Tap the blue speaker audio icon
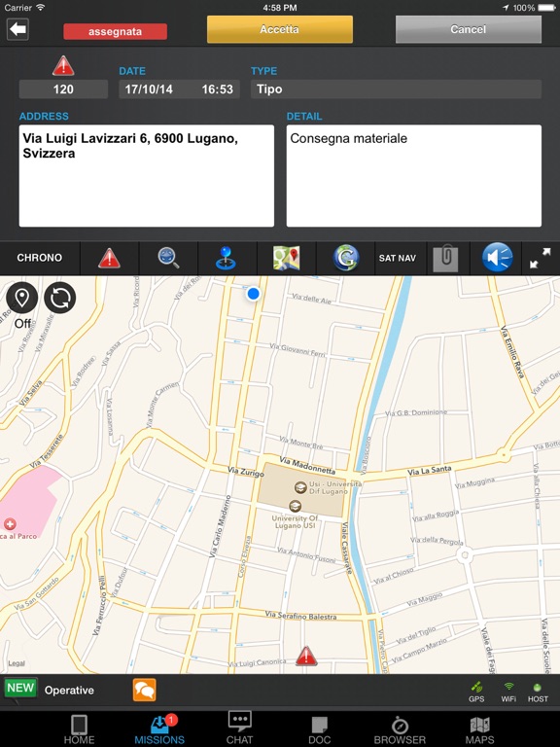Image resolution: width=560 pixels, height=747 pixels. [497, 257]
